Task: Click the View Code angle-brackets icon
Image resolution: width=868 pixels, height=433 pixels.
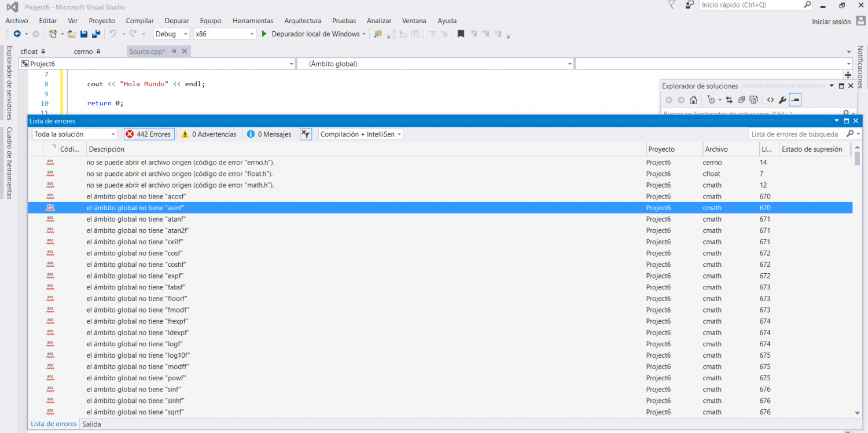Action: (770, 100)
